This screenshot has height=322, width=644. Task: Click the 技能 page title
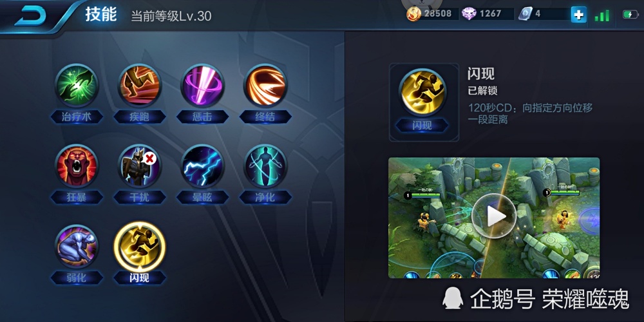point(101,15)
